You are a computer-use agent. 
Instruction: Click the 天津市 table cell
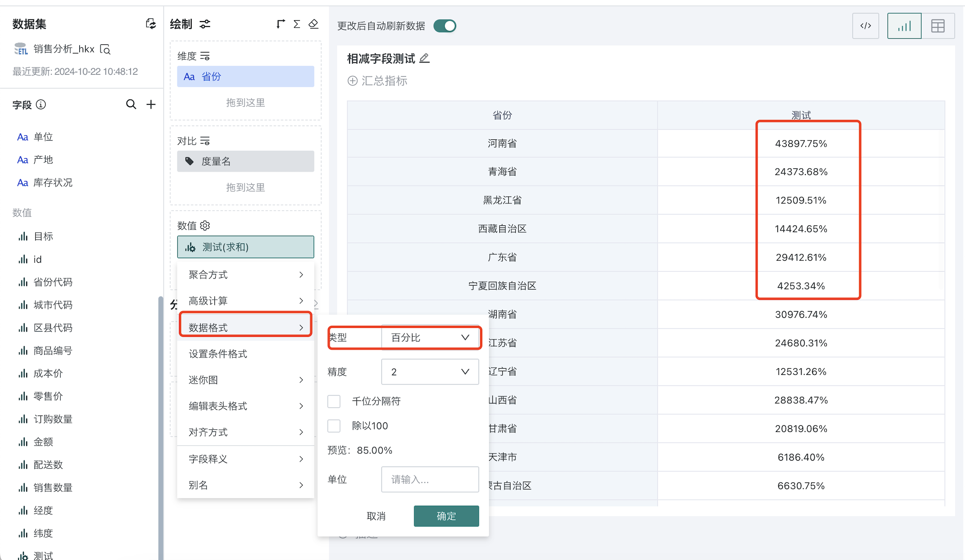[x=502, y=457]
